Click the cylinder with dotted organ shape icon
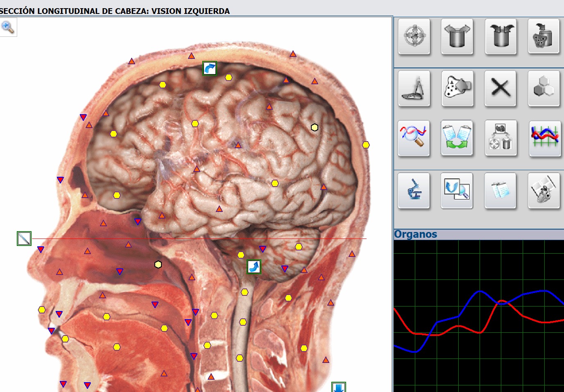This screenshot has width=564, height=392. tap(544, 36)
